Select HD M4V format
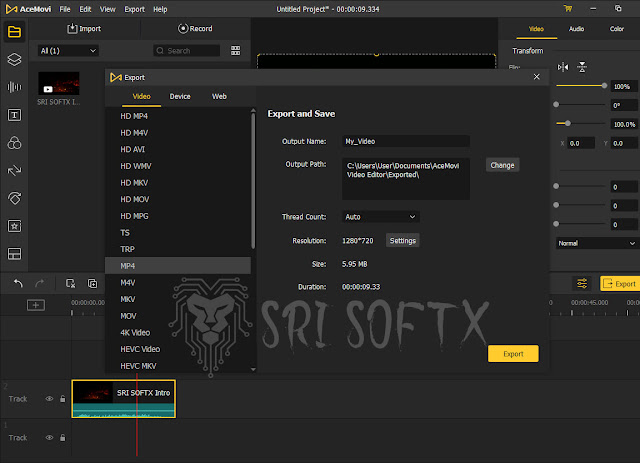The image size is (640, 463). (178, 133)
